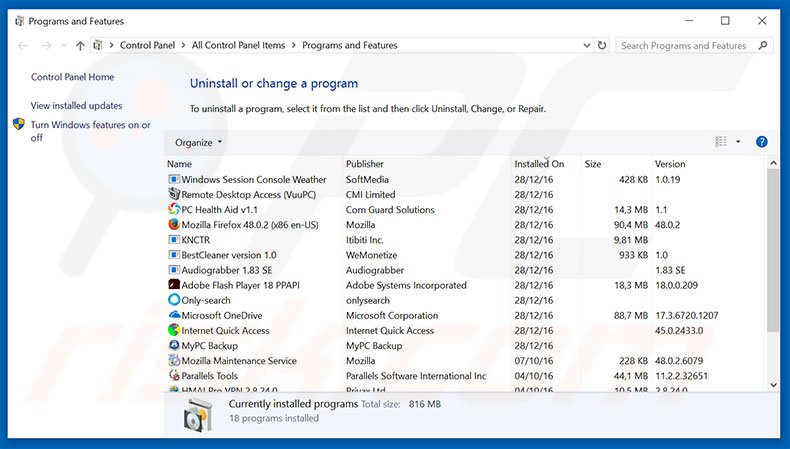This screenshot has width=790, height=449.
Task: Refresh the Programs and Features list
Action: click(x=602, y=45)
